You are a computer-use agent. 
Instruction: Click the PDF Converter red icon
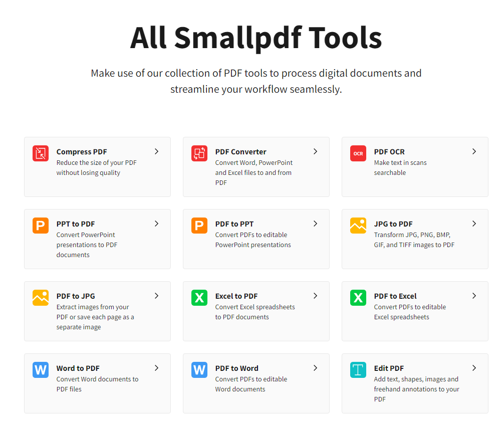[199, 153]
